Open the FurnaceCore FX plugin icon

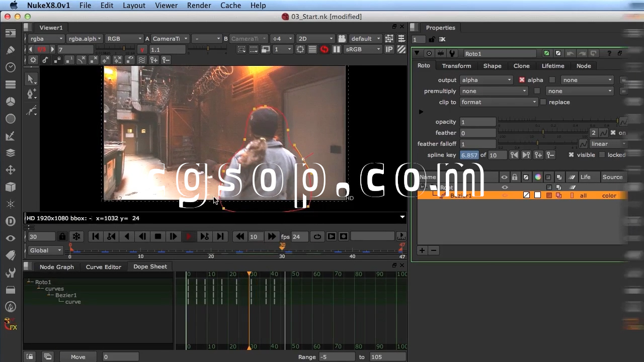click(11, 324)
